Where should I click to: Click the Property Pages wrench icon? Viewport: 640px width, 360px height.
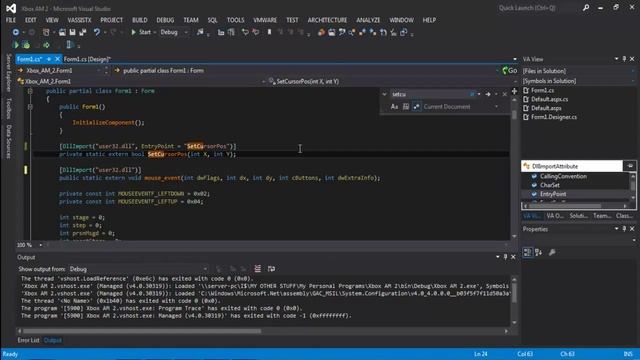pos(552,253)
